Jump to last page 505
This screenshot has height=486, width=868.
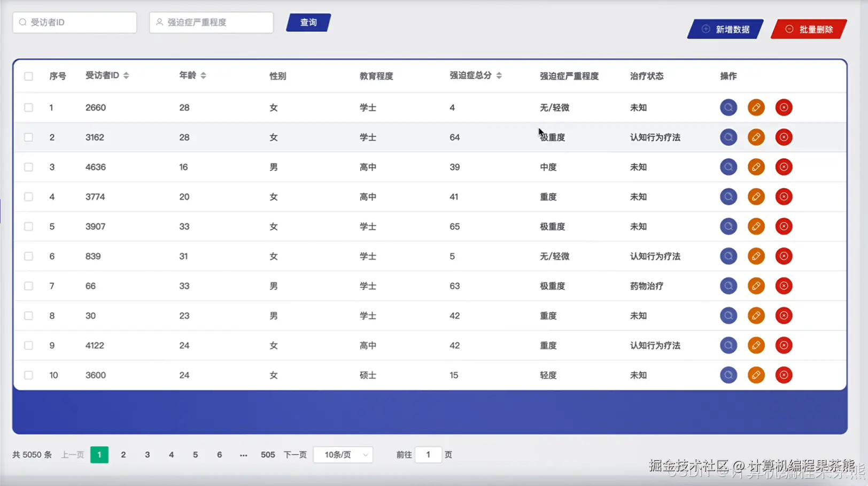point(268,454)
